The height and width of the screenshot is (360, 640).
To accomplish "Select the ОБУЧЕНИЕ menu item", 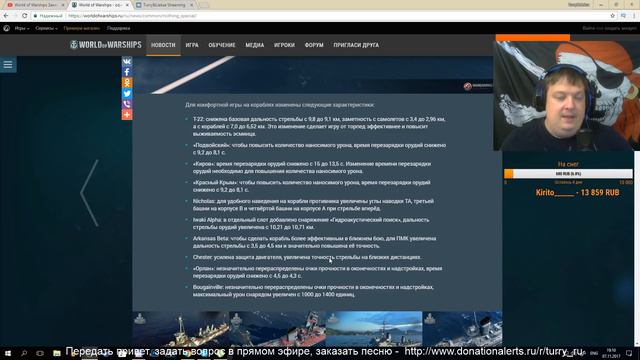I will 222,45.
